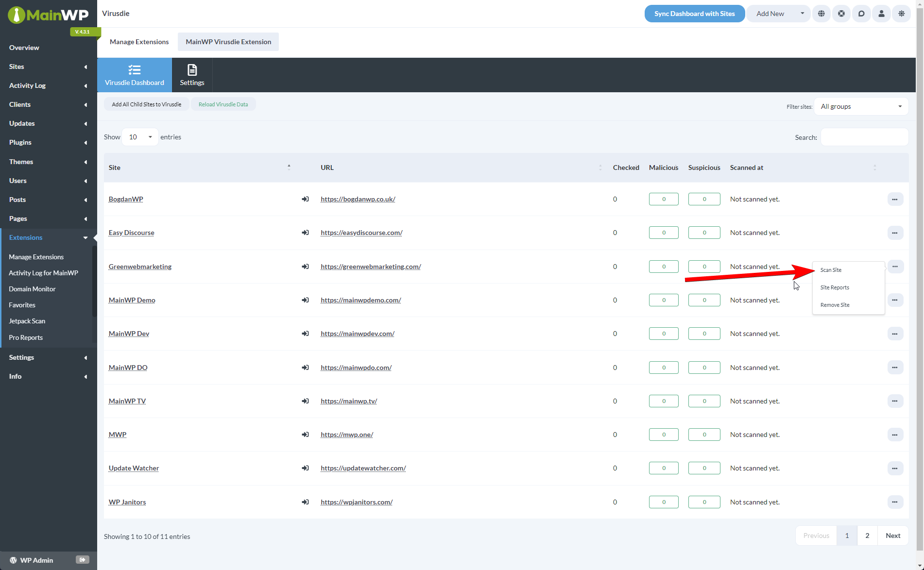
Task: Click WP Janitors' admin login arrow icon
Action: click(305, 502)
